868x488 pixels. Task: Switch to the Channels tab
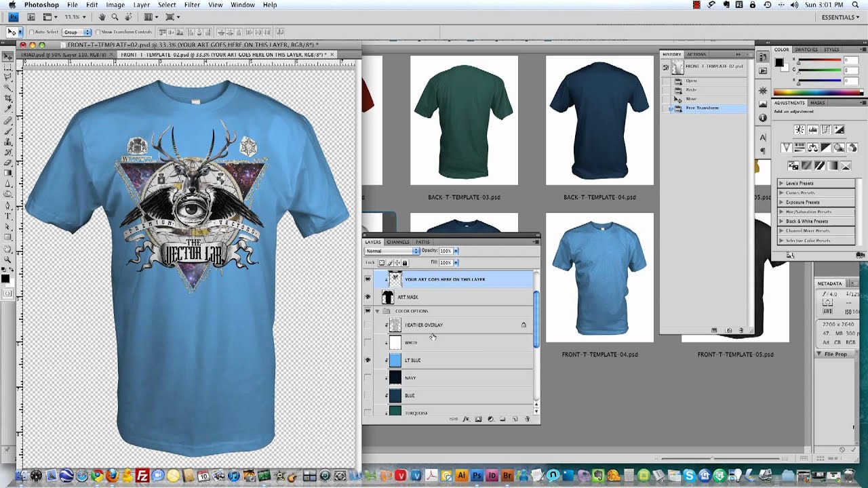398,242
